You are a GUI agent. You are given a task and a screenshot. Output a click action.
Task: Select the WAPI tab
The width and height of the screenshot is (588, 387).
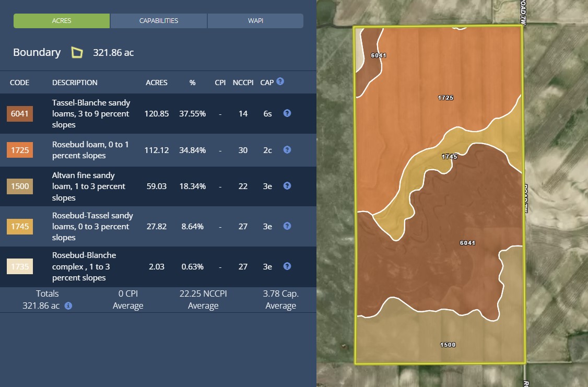255,21
